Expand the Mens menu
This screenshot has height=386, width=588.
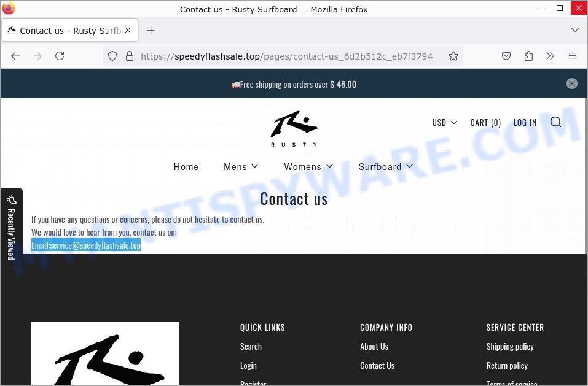coord(241,166)
